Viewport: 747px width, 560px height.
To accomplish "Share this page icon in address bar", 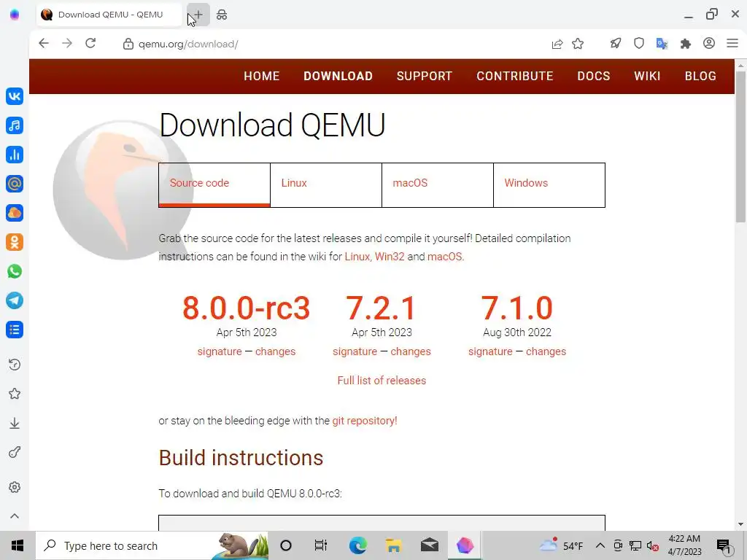I will 557,44.
